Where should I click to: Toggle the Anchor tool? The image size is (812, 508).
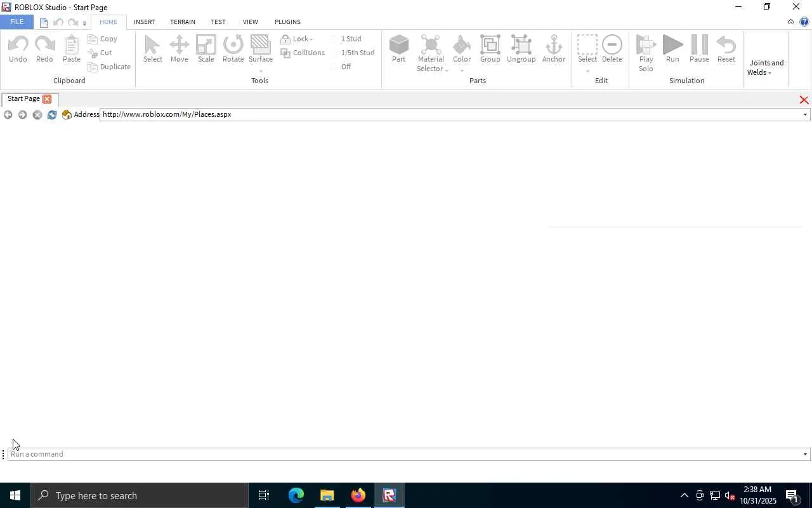pyautogui.click(x=554, y=49)
